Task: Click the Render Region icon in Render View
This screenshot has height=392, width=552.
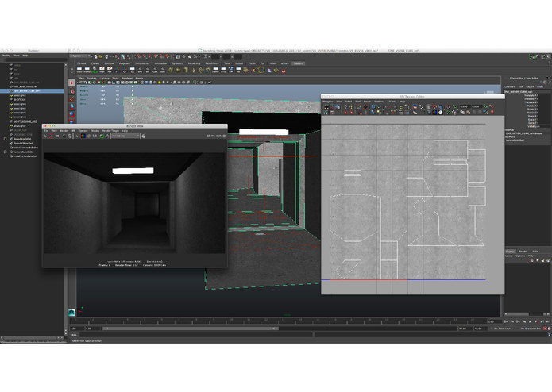Action: (x=52, y=136)
